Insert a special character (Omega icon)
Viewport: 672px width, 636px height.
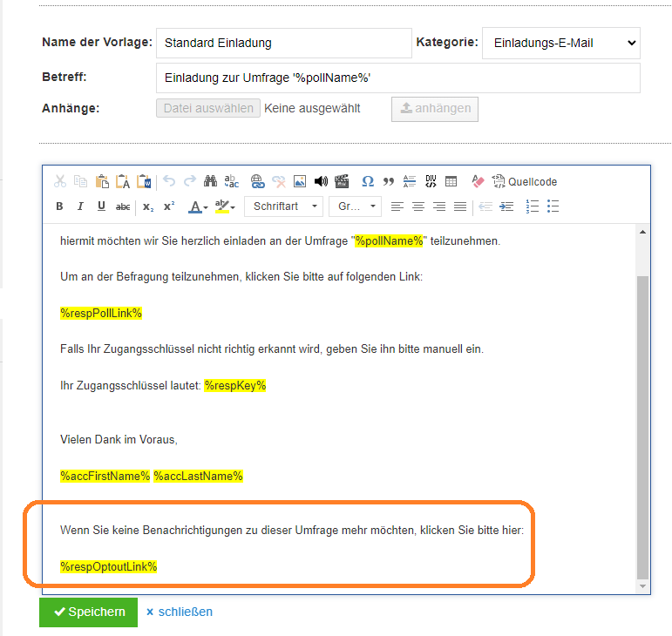[368, 181]
